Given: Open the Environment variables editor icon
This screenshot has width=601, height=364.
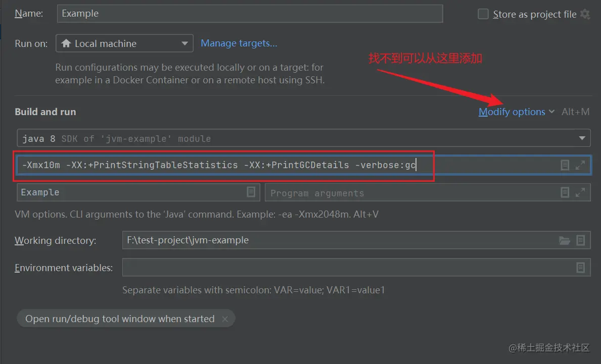Looking at the screenshot, I should coord(580,267).
